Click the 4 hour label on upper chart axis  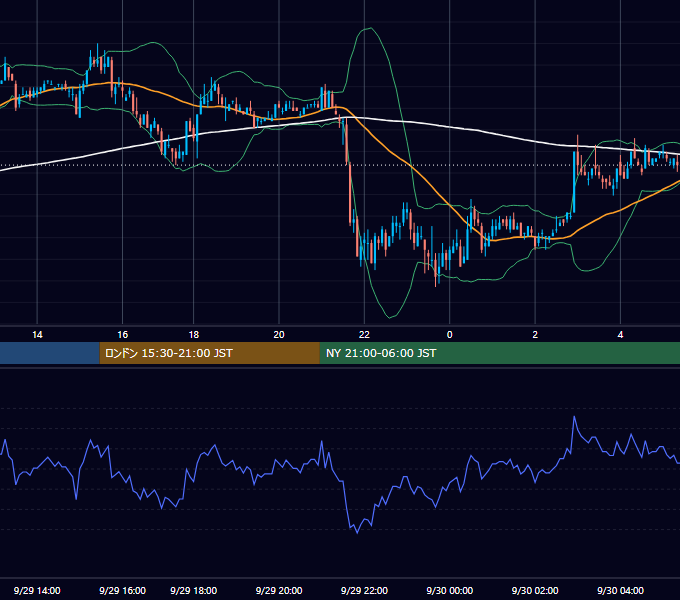(621, 335)
